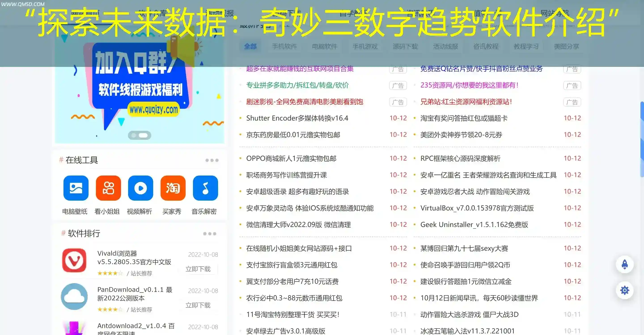Switch to the 手机软件 tab
The width and height of the screenshot is (644, 335).
point(284,47)
